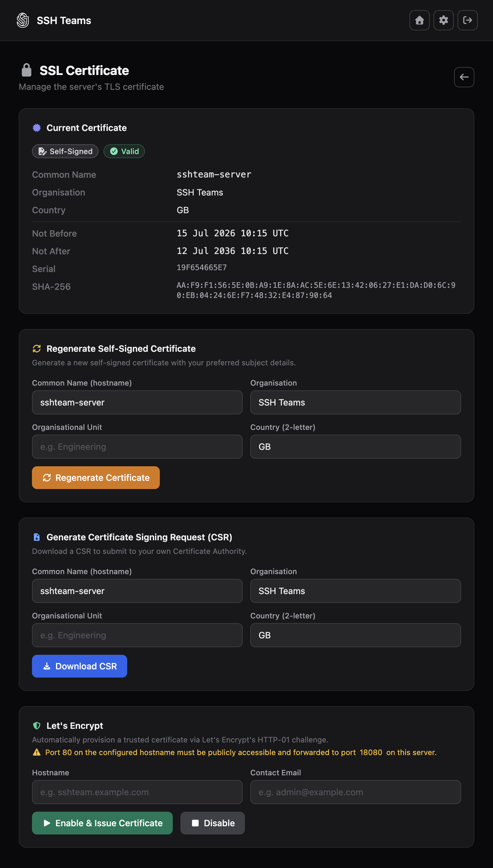The width and height of the screenshot is (493, 868).
Task: Click the document icon beside Generate CSR heading
Action: tap(37, 537)
